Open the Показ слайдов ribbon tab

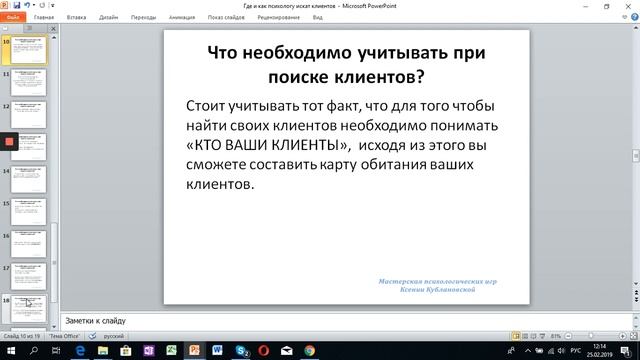(x=226, y=17)
